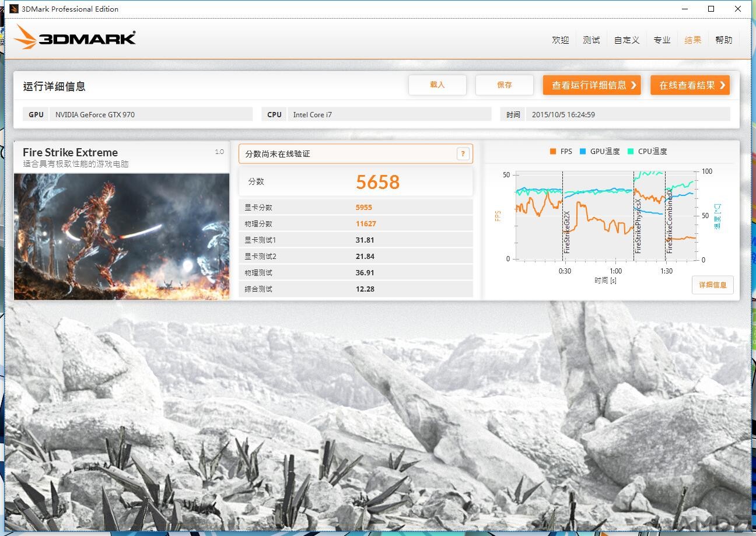Click the 显卡分数 value 5955
756x536 pixels.
pos(364,208)
